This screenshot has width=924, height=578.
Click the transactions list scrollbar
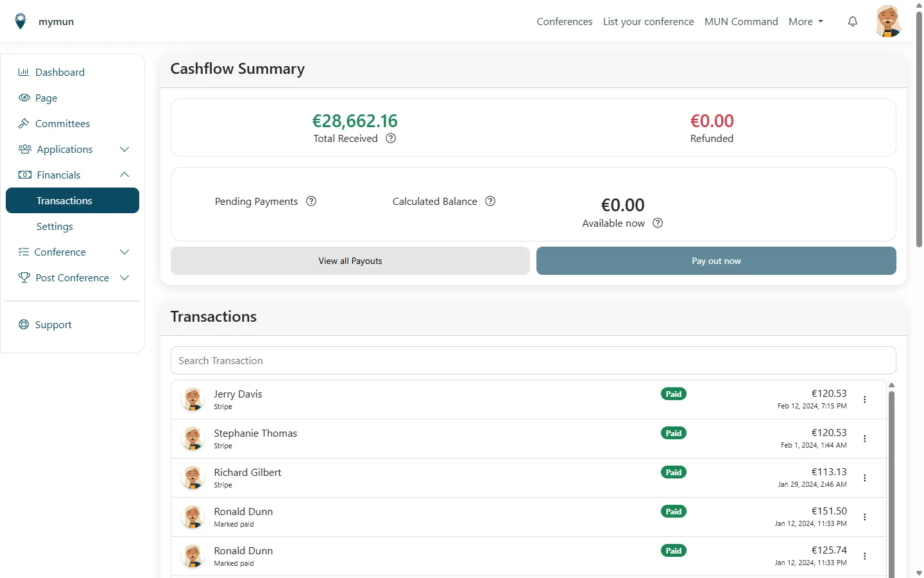pyautogui.click(x=891, y=482)
